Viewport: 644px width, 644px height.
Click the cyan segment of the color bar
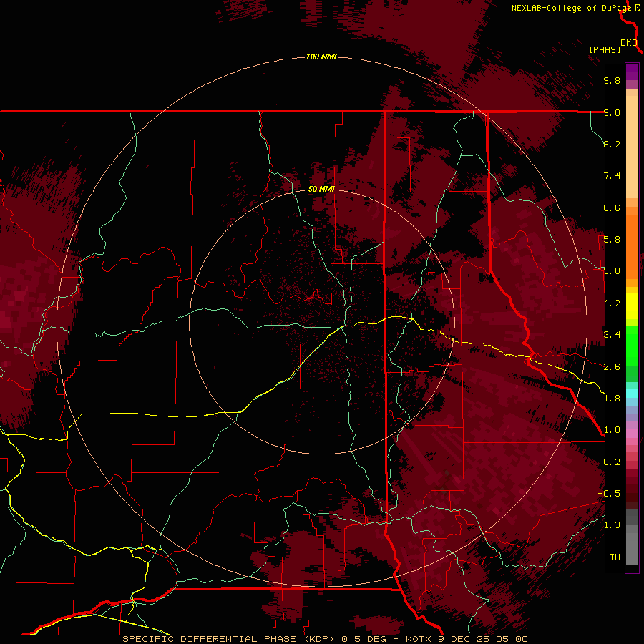(x=632, y=394)
